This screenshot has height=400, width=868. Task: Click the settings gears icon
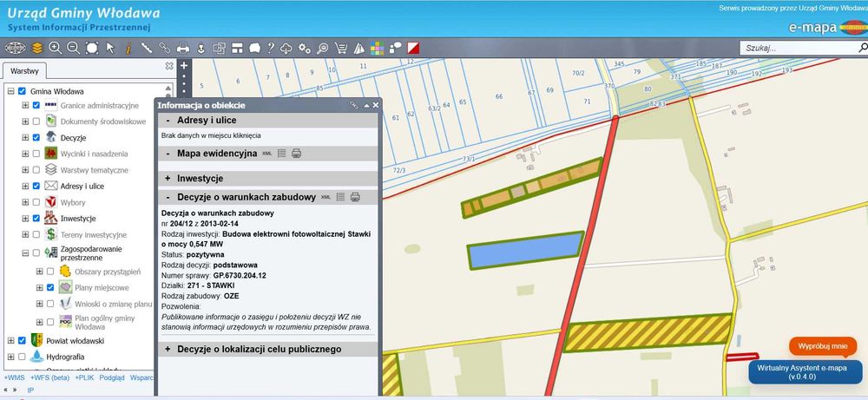305,48
